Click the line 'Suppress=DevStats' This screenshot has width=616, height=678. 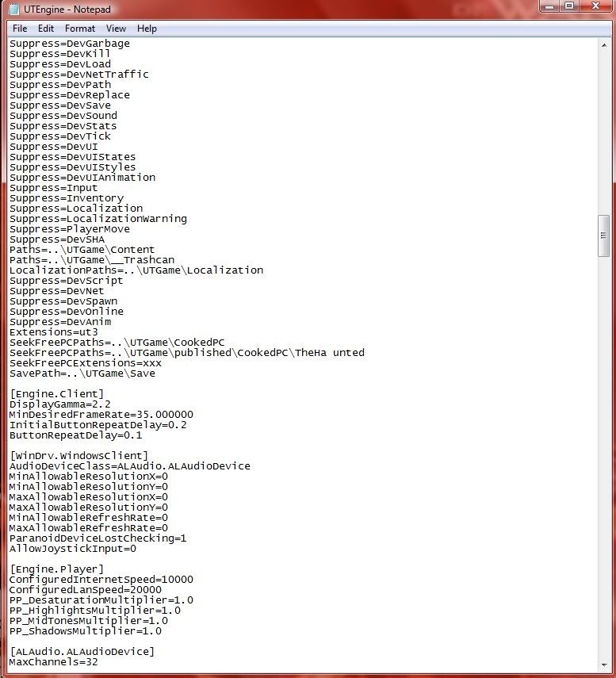pyautogui.click(x=63, y=126)
